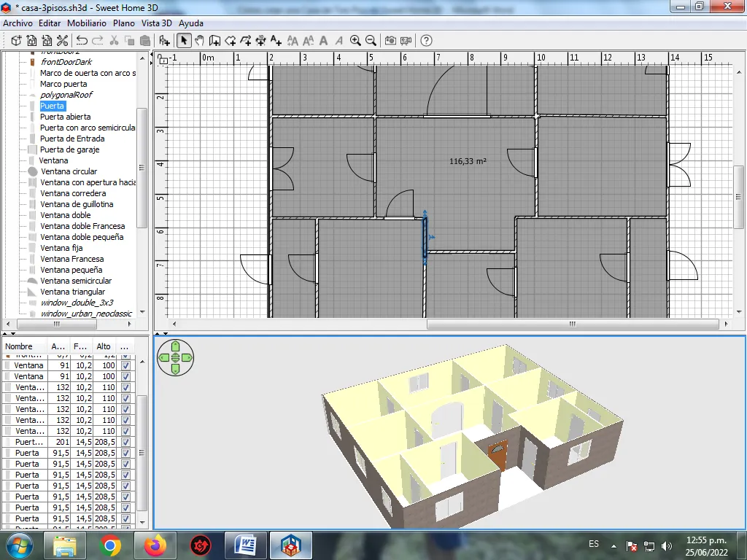The width and height of the screenshot is (747, 560).
Task: Click the New home toolbar icon
Action: 16,41
